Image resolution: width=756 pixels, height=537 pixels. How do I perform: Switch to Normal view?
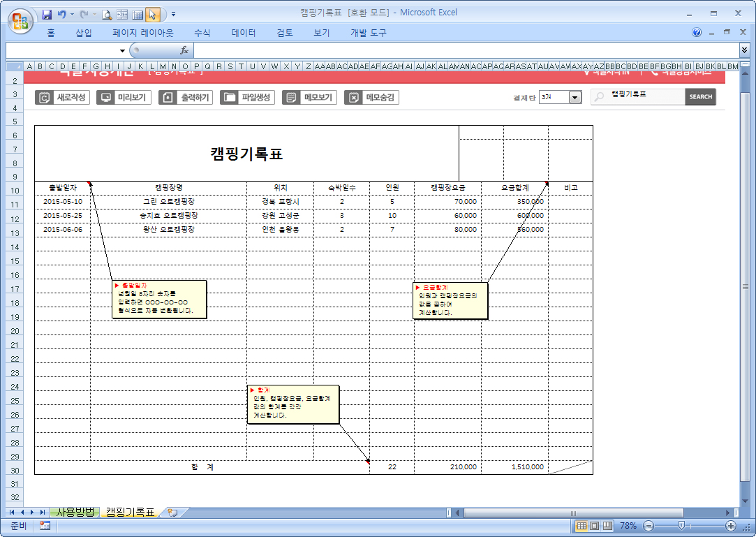pyautogui.click(x=582, y=526)
